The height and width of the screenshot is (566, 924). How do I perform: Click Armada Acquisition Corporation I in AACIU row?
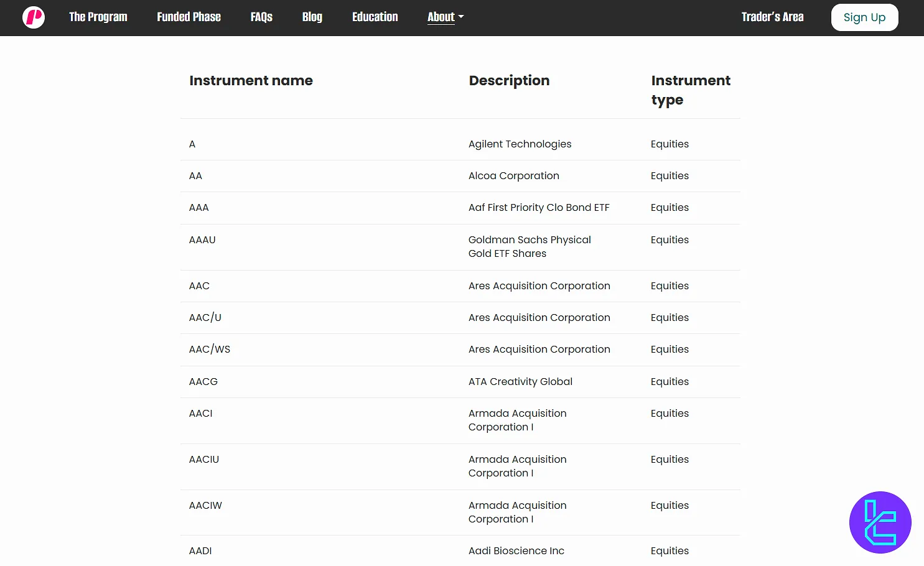click(x=517, y=466)
